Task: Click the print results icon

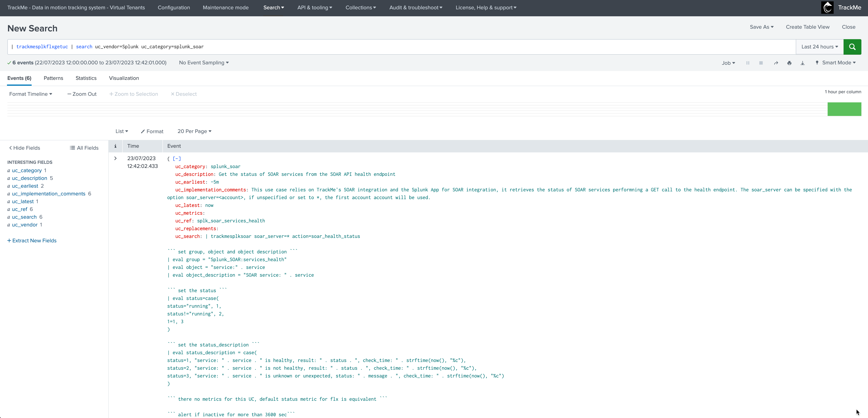Action: pos(789,63)
